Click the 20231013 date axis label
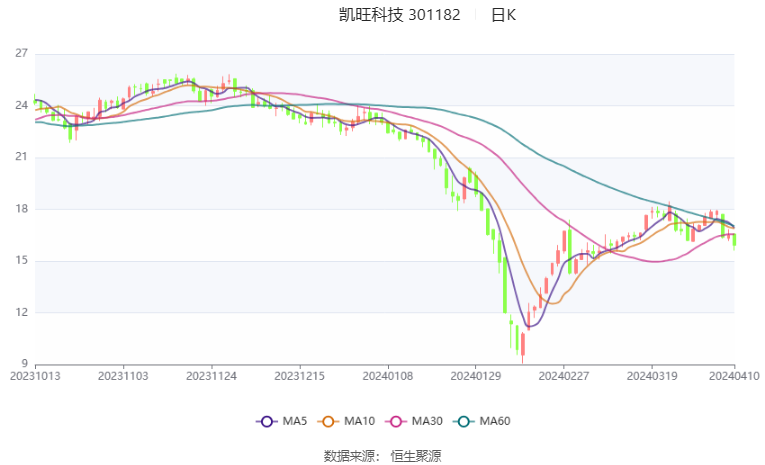This screenshot has width=765, height=465. point(36,377)
